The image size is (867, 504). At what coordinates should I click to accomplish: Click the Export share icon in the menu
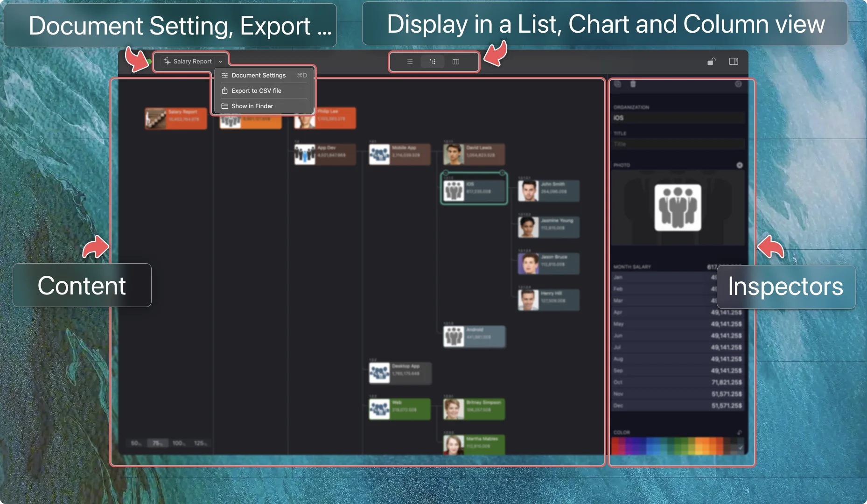coord(224,91)
